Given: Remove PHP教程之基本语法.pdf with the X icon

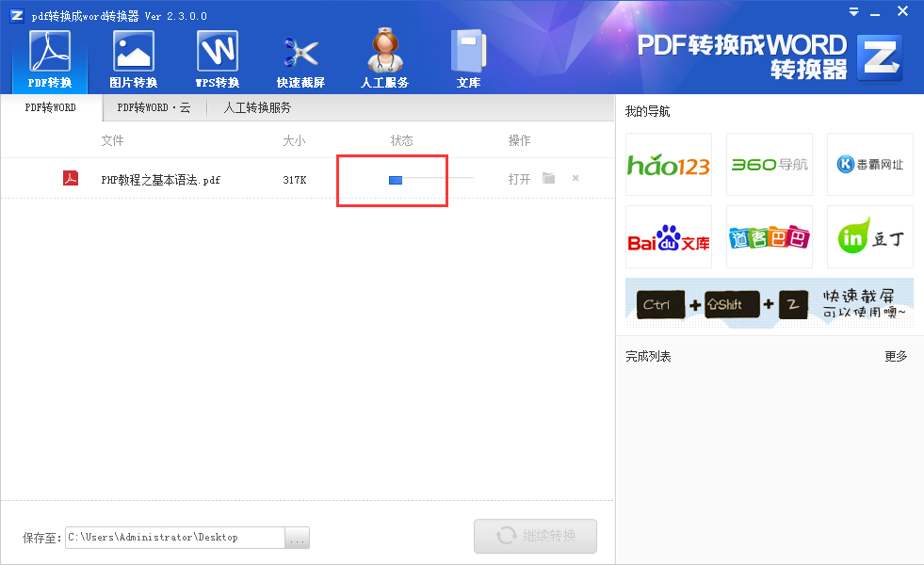Looking at the screenshot, I should coord(575,179).
